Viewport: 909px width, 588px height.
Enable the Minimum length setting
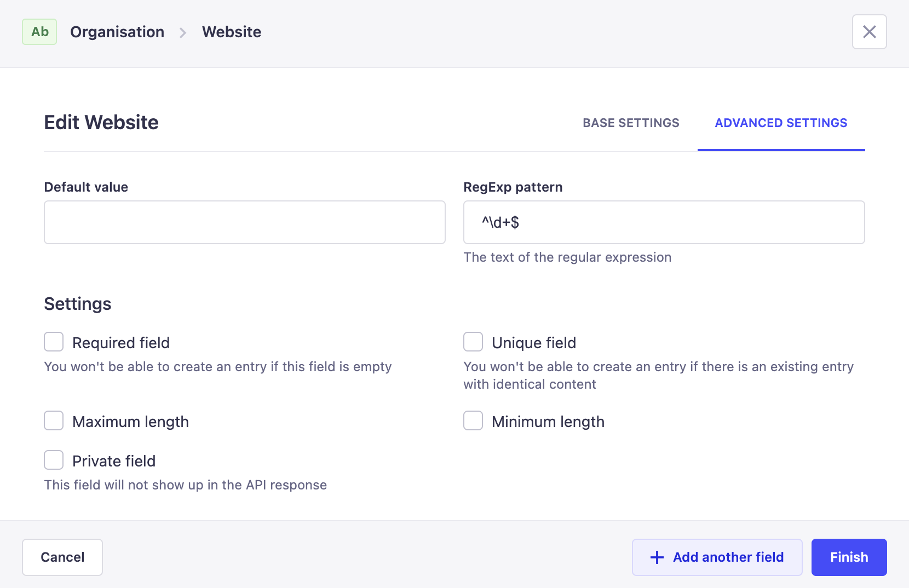pyautogui.click(x=473, y=420)
